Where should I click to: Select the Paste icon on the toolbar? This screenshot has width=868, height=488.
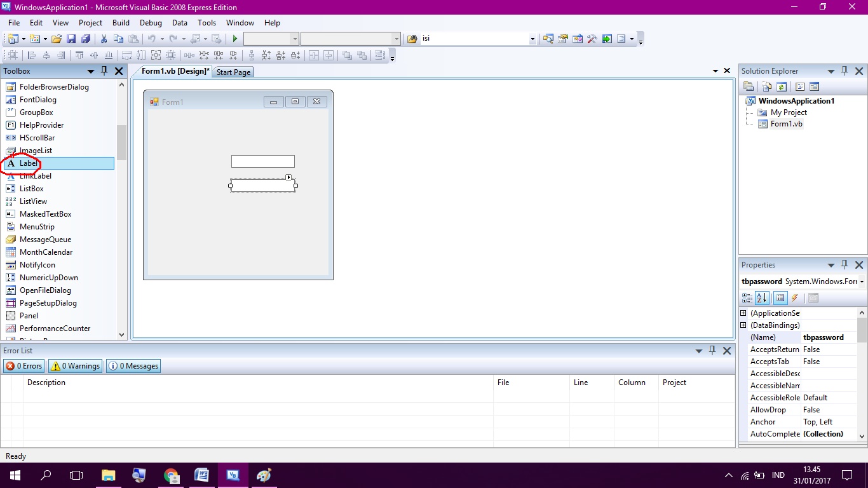(133, 38)
